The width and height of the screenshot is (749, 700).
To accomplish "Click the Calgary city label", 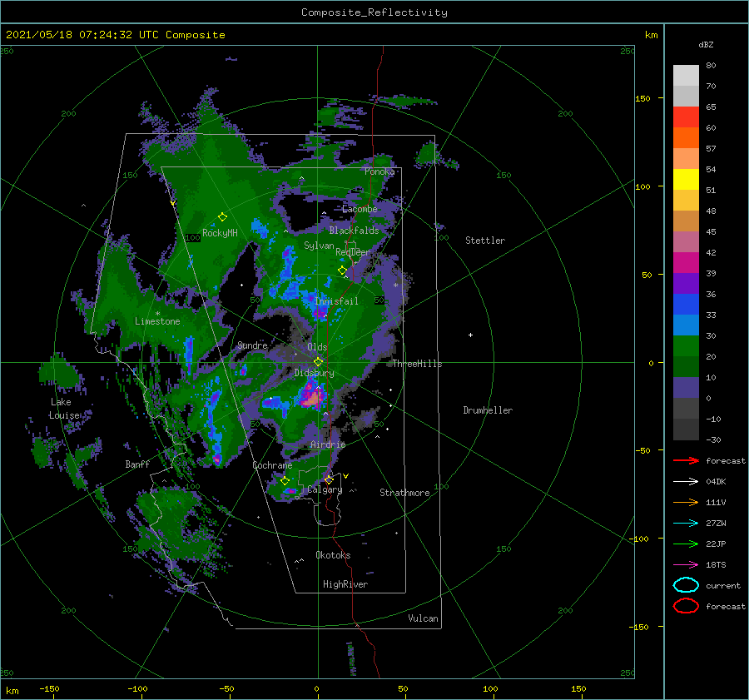I will coord(325,489).
